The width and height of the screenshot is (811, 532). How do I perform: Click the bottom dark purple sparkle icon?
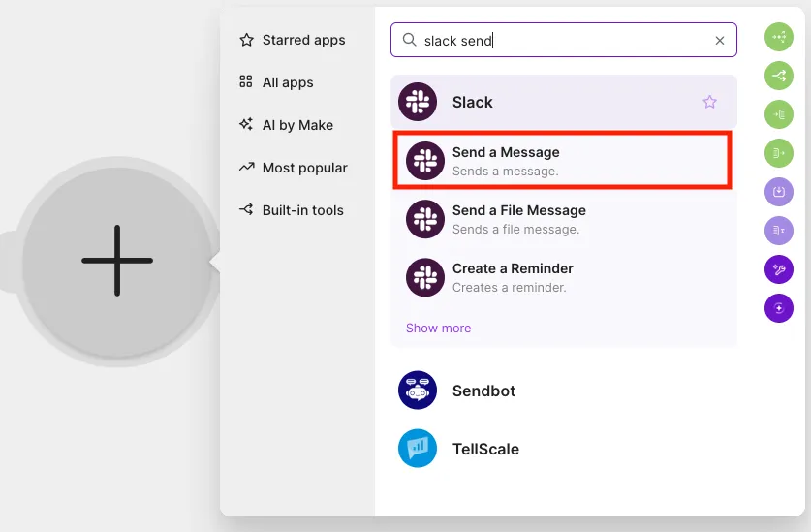coord(778,308)
